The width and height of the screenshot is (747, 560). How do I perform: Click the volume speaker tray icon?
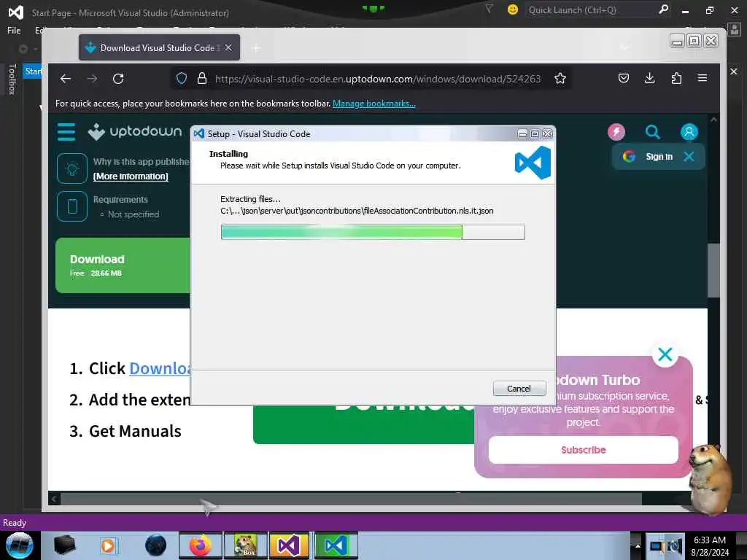(675, 546)
